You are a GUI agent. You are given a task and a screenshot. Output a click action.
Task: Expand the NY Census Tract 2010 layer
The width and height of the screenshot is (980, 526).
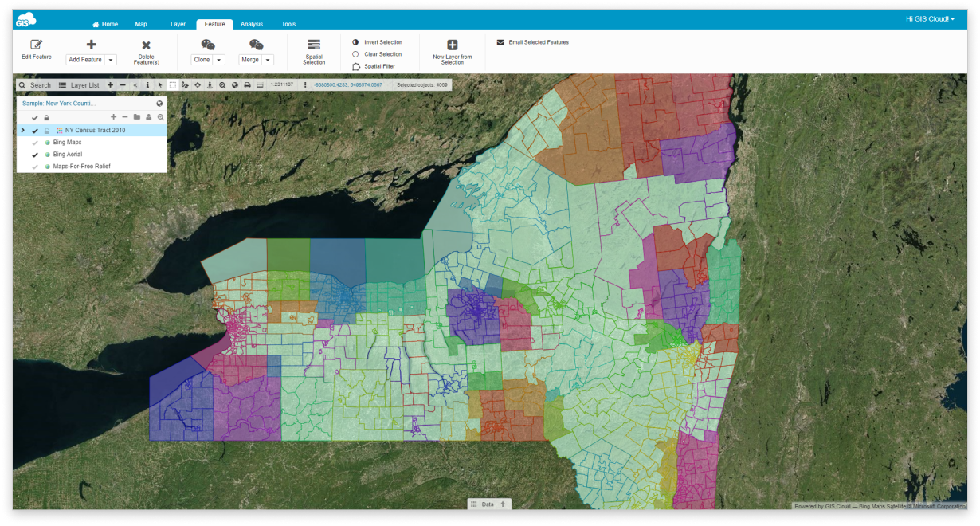pos(22,130)
